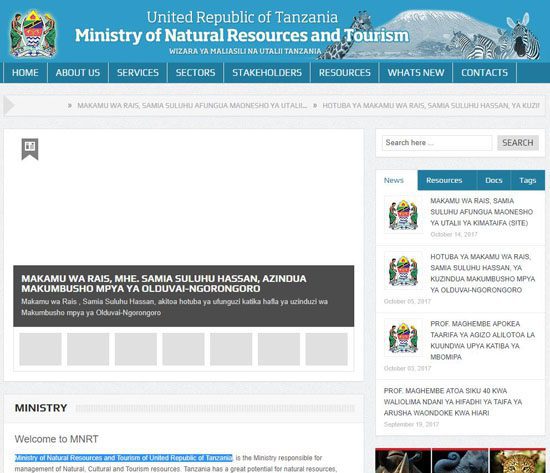The image size is (550, 473).
Task: Open the SERVICES menu
Action: point(138,73)
